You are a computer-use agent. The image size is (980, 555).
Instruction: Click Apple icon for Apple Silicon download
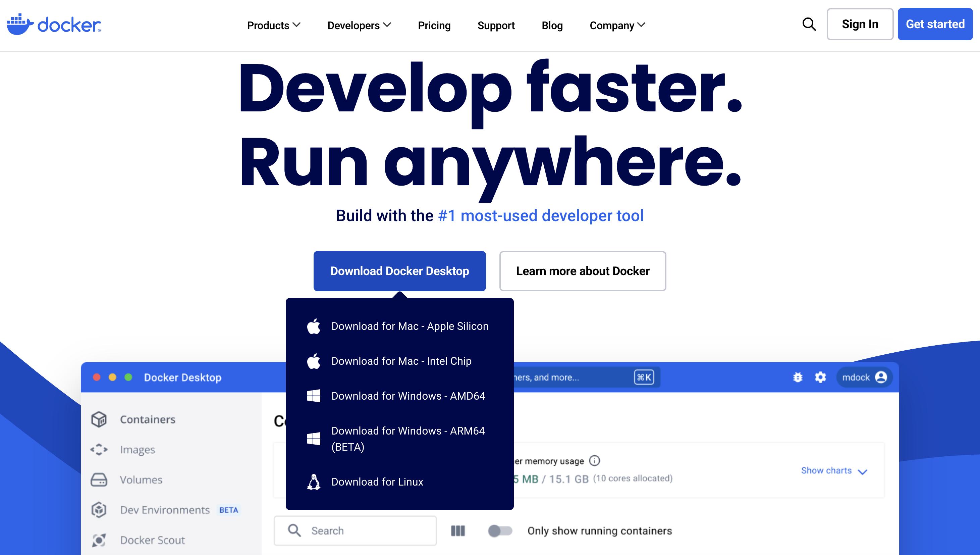[314, 326]
